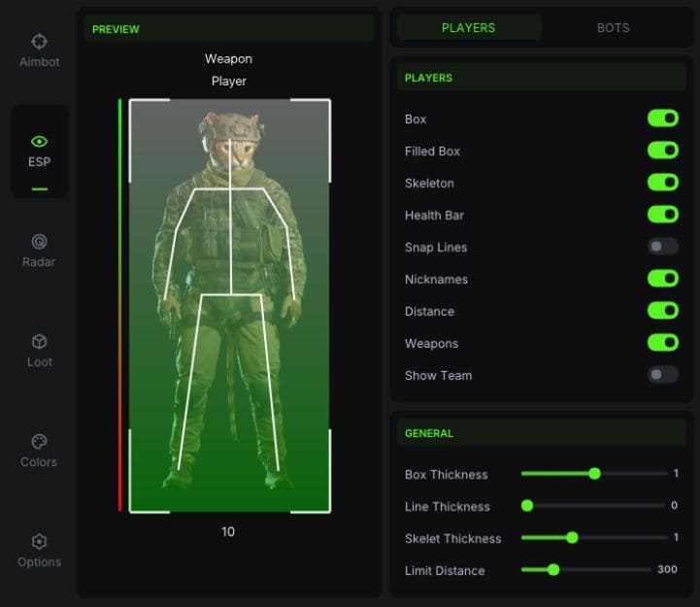Screen dimensions: 700x607
Task: Open the Options gear icon
Action: click(x=40, y=542)
